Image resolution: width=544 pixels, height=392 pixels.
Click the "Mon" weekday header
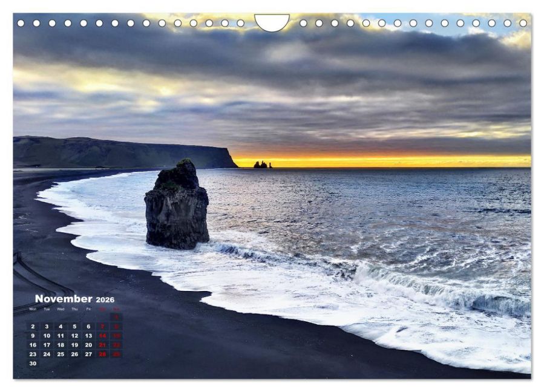point(33,309)
